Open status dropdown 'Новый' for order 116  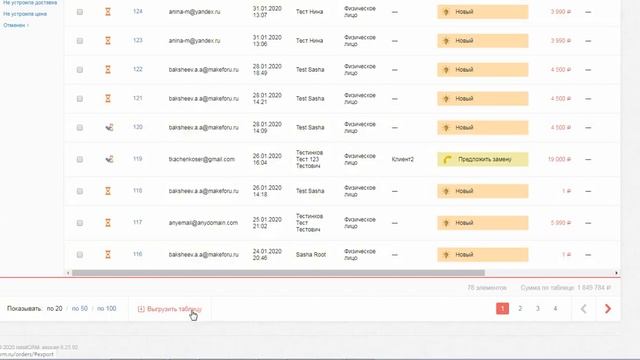[482, 255]
